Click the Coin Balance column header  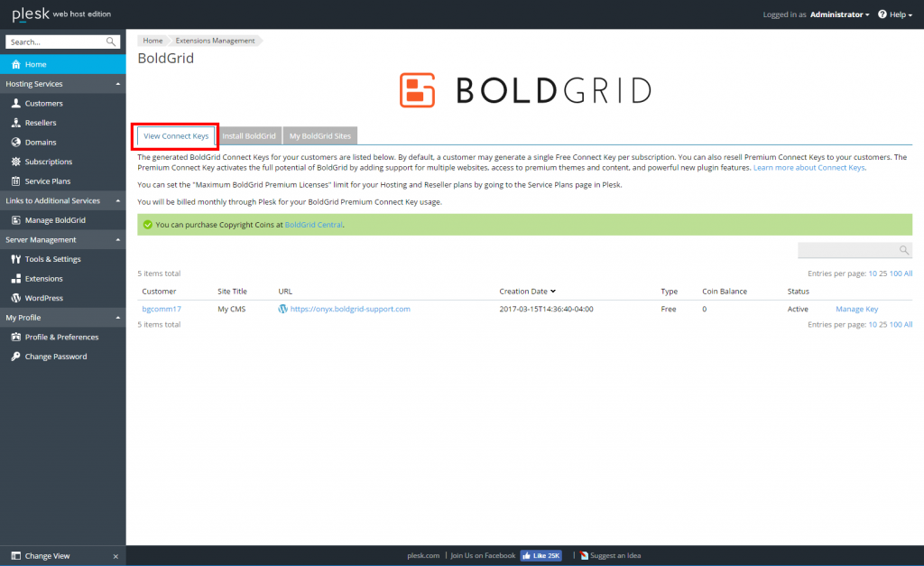click(x=725, y=292)
